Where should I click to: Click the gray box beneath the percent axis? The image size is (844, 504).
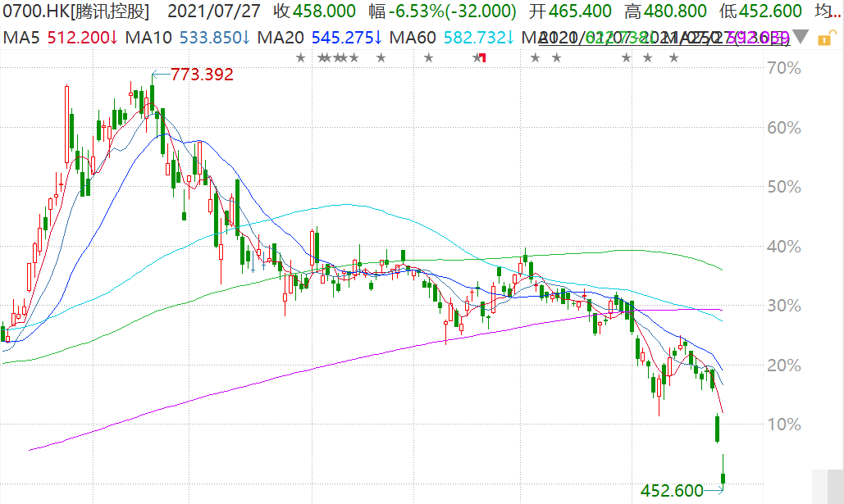[828, 487]
